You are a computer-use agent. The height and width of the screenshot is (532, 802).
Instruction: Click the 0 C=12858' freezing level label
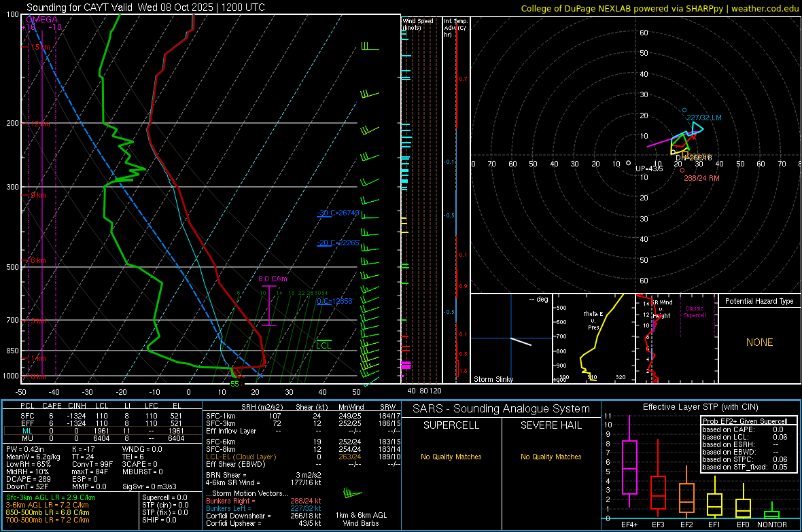[x=335, y=301]
